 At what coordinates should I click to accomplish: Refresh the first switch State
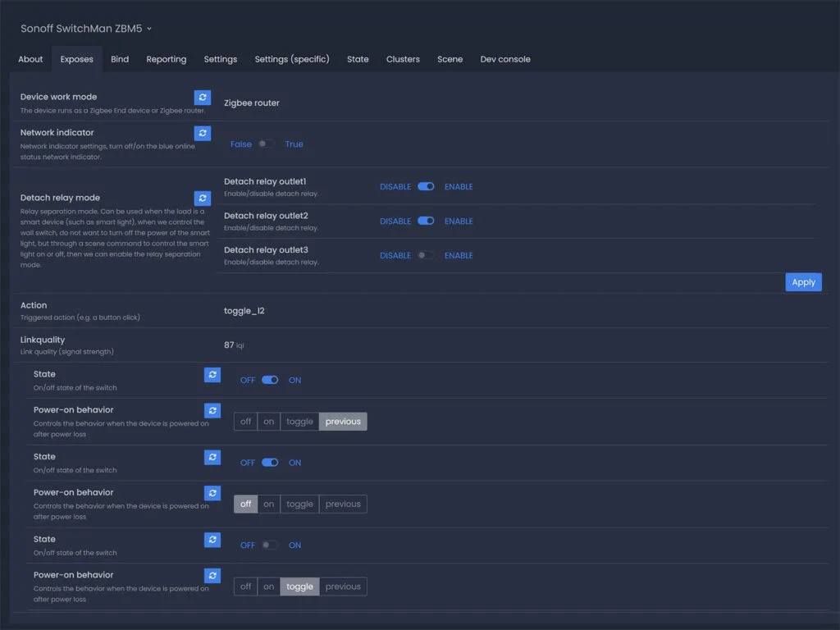click(x=212, y=375)
